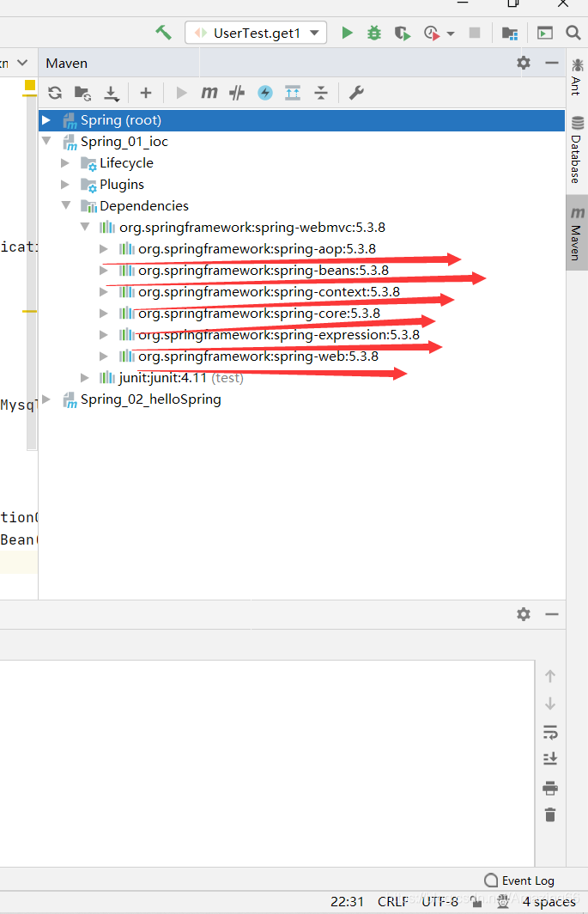Change CRLF line separator in status bar
Image resolution: width=588 pixels, height=914 pixels.
tap(393, 902)
